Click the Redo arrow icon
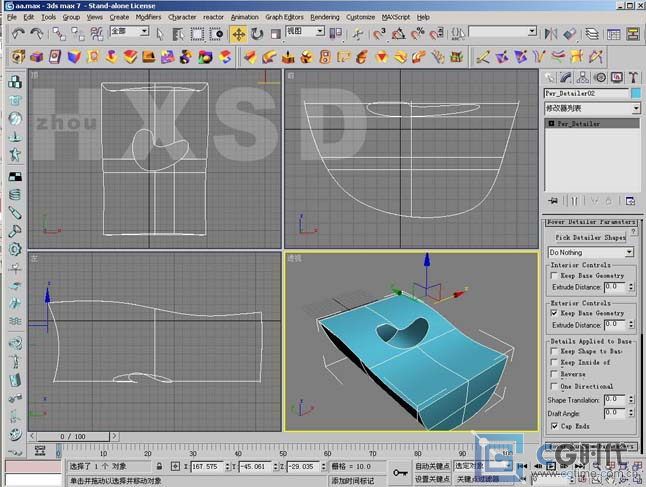The image size is (646, 487). (x=37, y=33)
